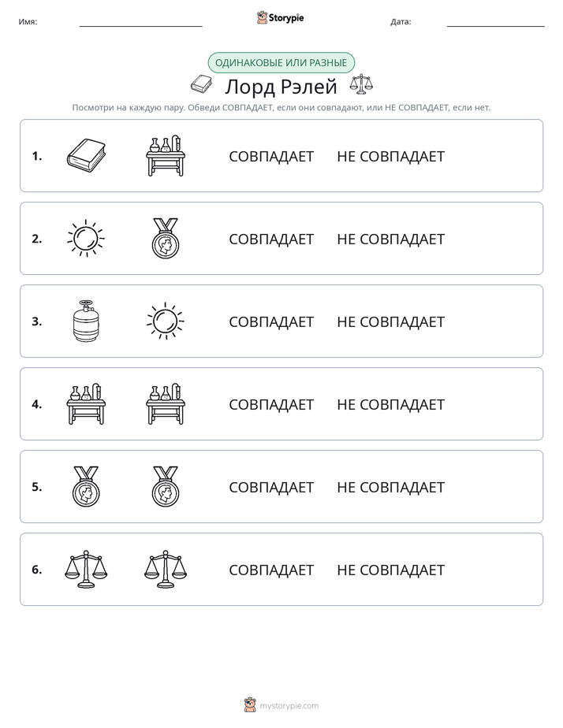Select СОВПАДАЕТ for pair 5
The image size is (563, 728).
coord(271,487)
